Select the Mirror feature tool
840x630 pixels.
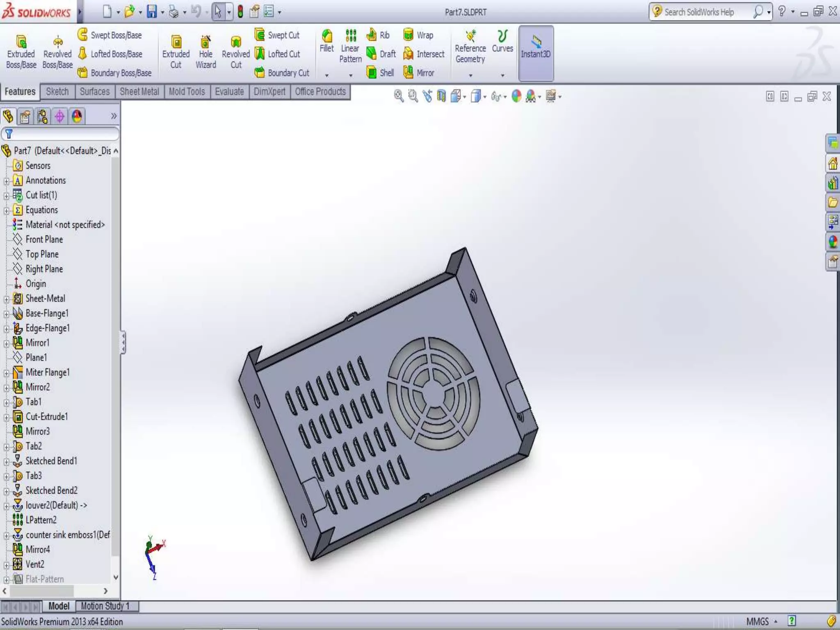[x=409, y=73]
